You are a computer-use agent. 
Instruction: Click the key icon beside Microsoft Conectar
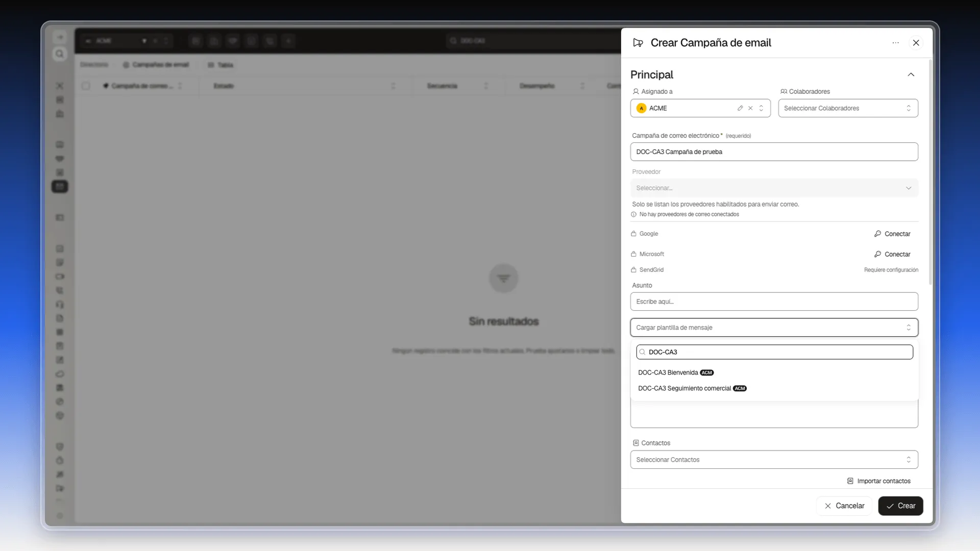pyautogui.click(x=877, y=254)
